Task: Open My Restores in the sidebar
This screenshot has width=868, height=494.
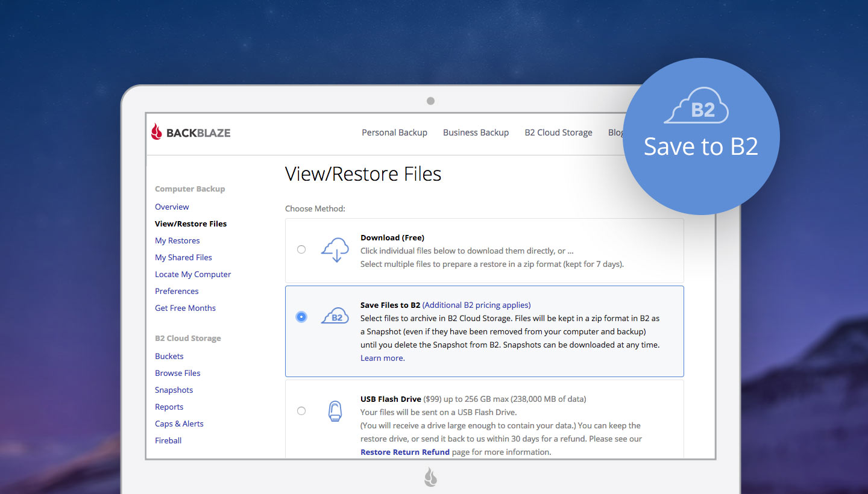Action: pyautogui.click(x=177, y=240)
